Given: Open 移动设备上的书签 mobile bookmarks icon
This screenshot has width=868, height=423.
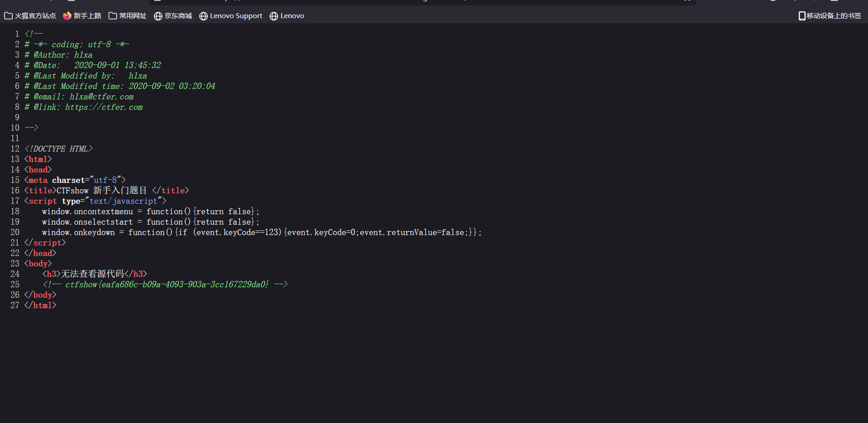Looking at the screenshot, I should point(802,16).
